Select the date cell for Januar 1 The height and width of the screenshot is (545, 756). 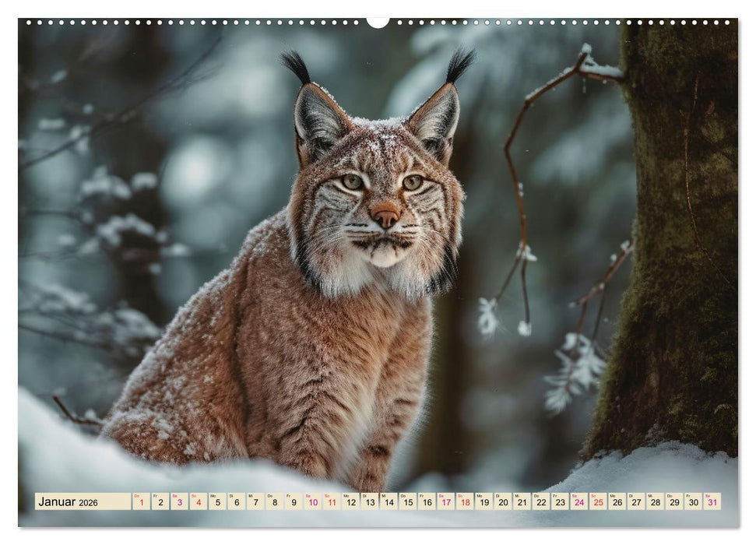(x=142, y=501)
